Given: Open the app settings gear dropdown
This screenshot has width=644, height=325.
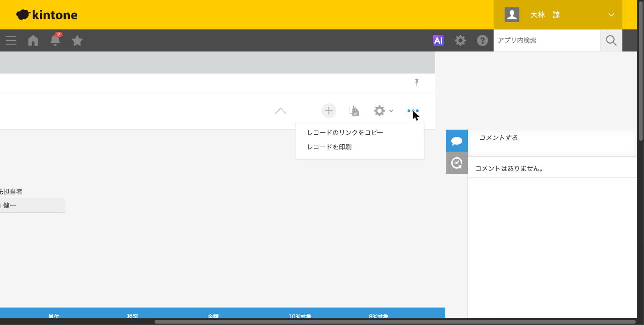Looking at the screenshot, I should (383, 111).
